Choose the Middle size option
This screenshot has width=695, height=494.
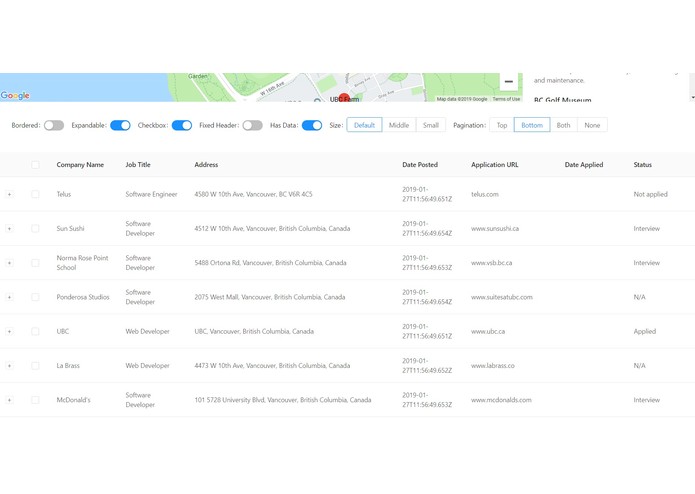coord(399,125)
